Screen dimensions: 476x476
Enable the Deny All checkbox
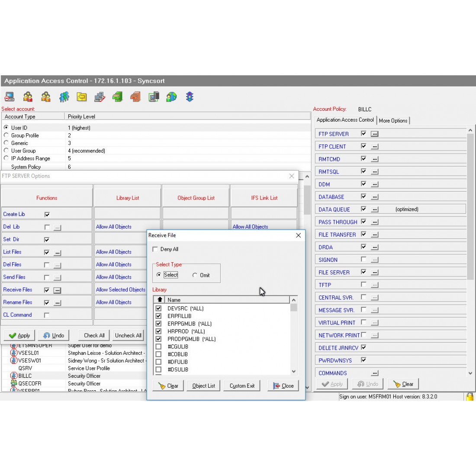click(155, 249)
